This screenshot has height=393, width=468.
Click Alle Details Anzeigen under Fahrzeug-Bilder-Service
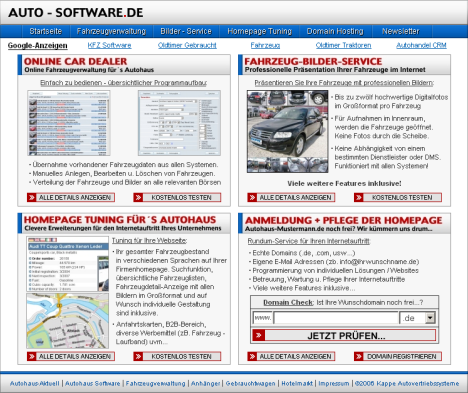tap(291, 197)
